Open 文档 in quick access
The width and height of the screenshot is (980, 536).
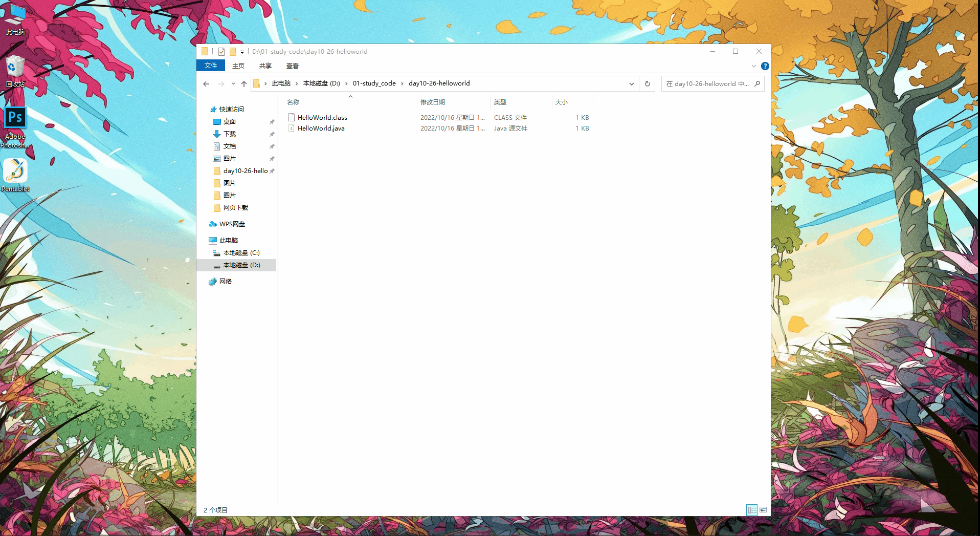pyautogui.click(x=230, y=146)
